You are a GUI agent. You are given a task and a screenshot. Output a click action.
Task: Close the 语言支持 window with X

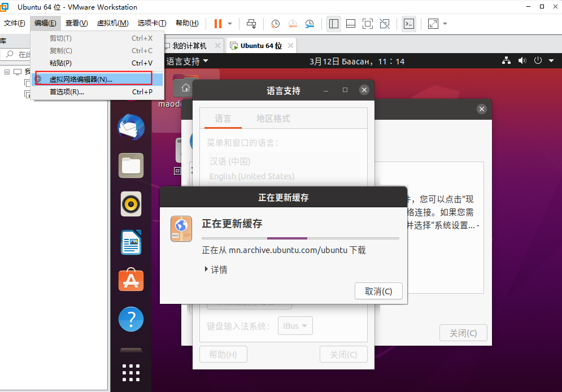point(364,90)
